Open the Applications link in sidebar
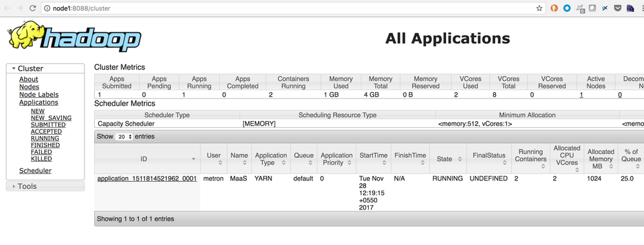 (x=39, y=103)
